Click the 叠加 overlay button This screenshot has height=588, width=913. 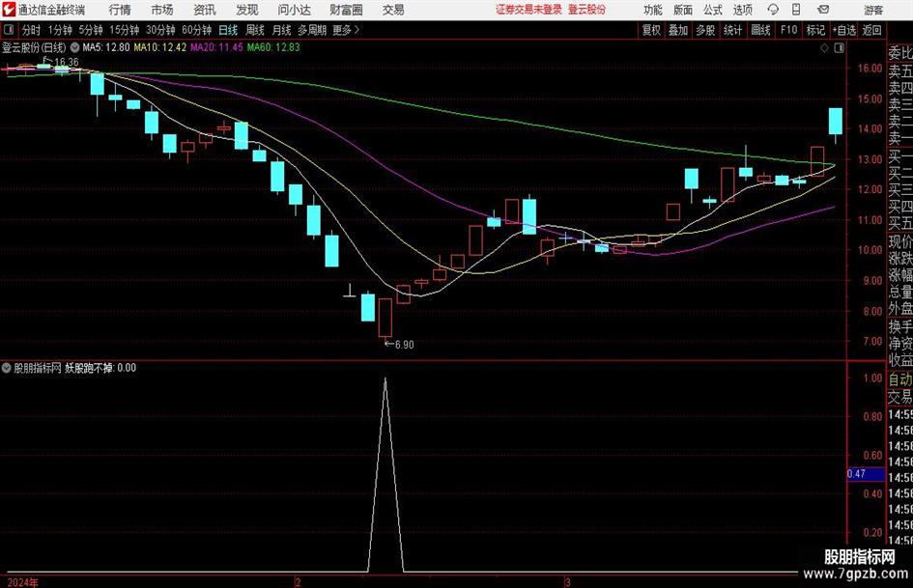(x=678, y=30)
